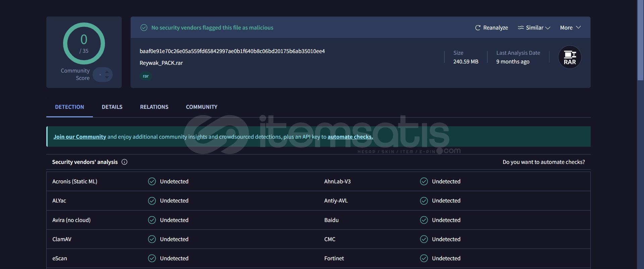Click the 9 months ago analysis date
The height and width of the screenshot is (269, 644).
click(x=513, y=61)
